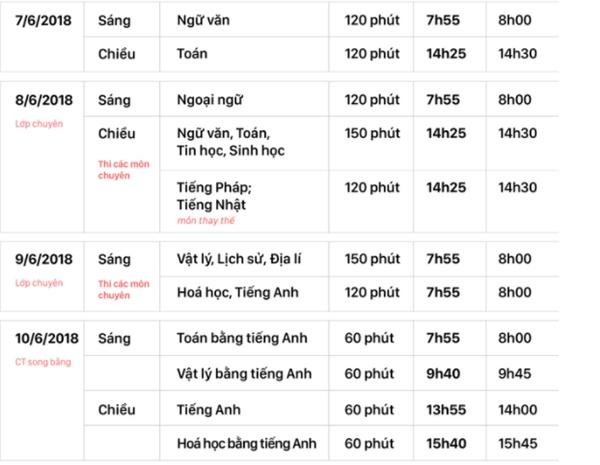
Task: Click the 9/6/2018 date cell
Action: (x=44, y=260)
